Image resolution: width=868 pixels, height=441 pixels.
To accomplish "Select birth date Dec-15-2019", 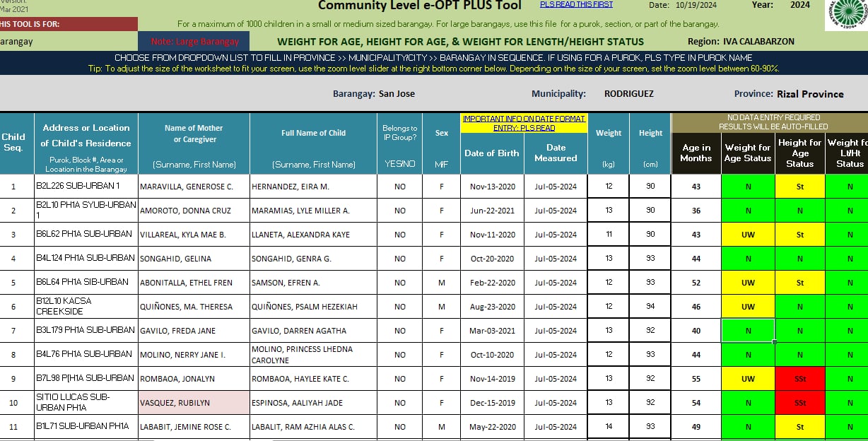I will (492, 403).
